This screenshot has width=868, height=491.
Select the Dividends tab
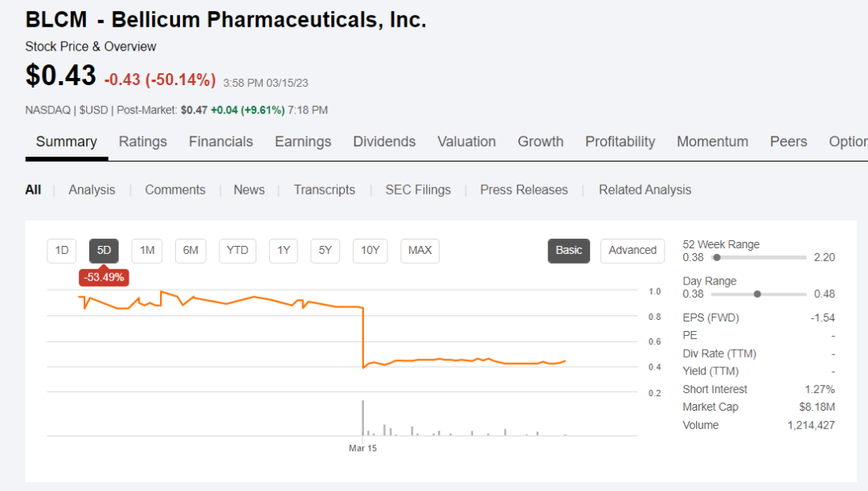[384, 141]
